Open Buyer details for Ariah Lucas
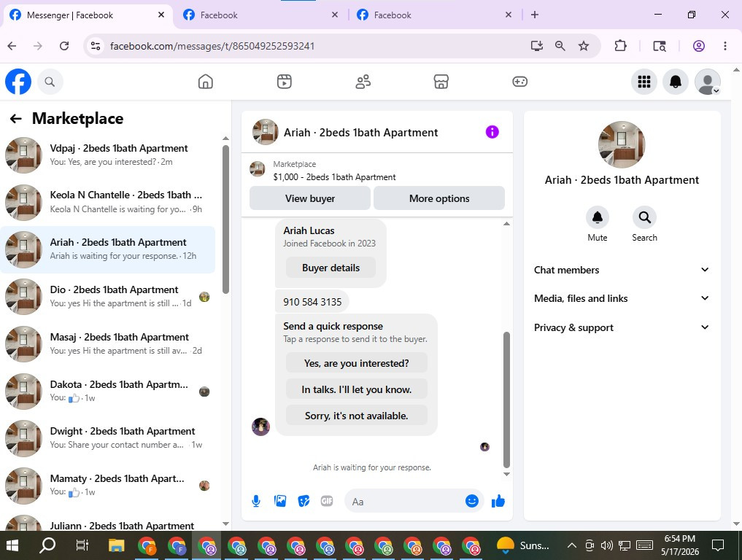 [331, 268]
